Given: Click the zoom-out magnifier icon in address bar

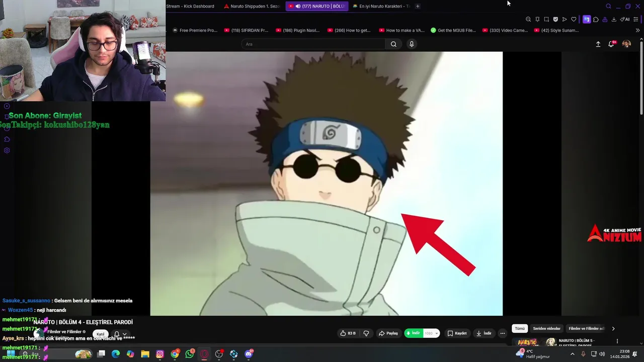Looking at the screenshot, I should (x=528, y=19).
